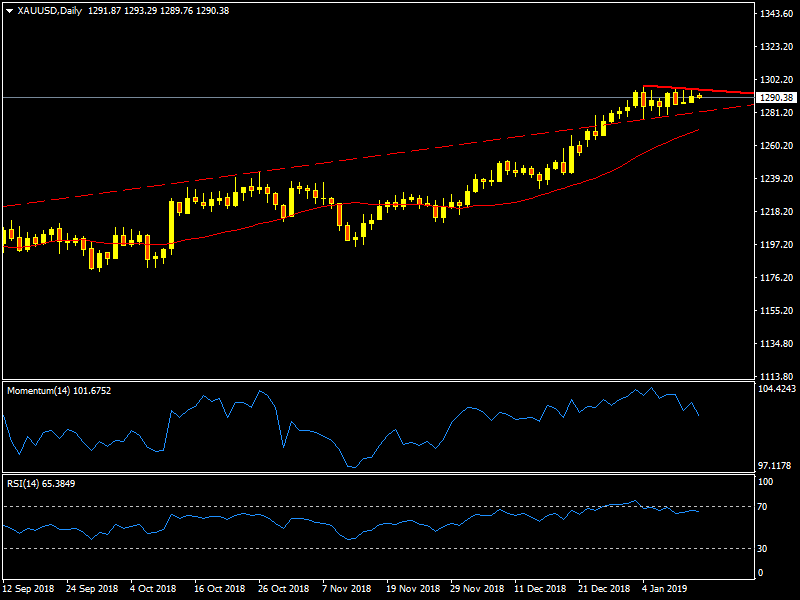
Task: Click the Momentum 104.4243 scale value
Action: [x=776, y=388]
